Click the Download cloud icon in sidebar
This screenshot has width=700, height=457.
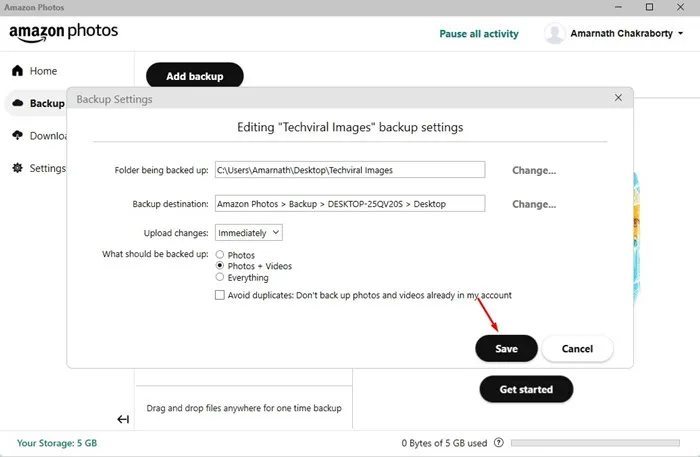point(17,135)
